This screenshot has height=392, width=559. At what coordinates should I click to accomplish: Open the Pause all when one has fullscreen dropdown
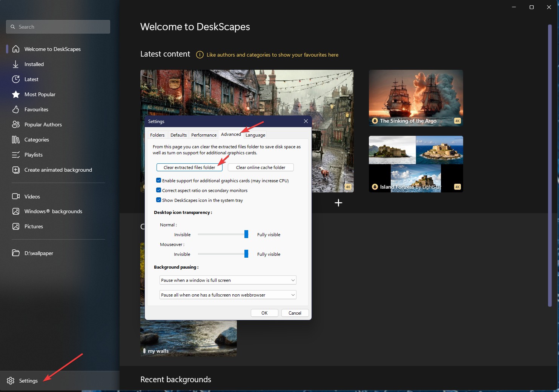pyautogui.click(x=228, y=295)
